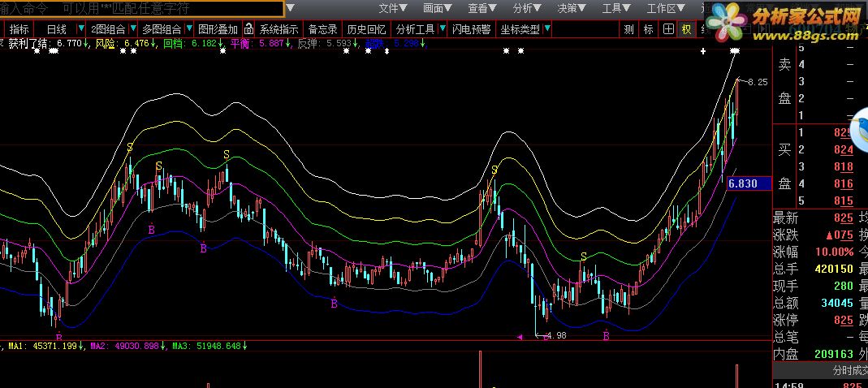868x388 pixels.
Task: Click the 图形叠加 button
Action: 218,29
